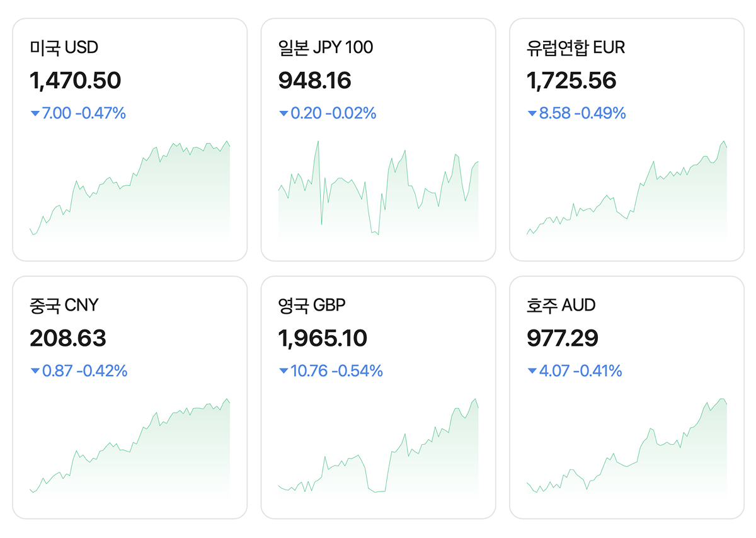This screenshot has height=538, width=756.
Task: Open the 호주 AUD card title
Action: (x=561, y=306)
